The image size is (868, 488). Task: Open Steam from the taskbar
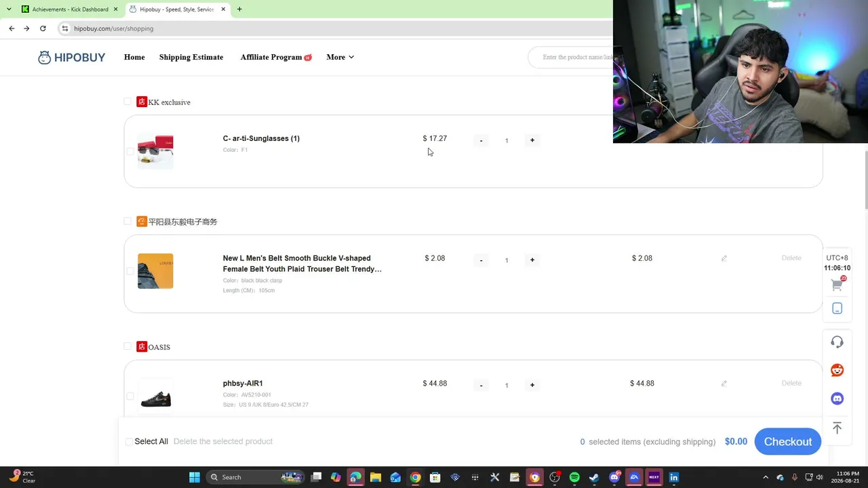[x=594, y=477]
